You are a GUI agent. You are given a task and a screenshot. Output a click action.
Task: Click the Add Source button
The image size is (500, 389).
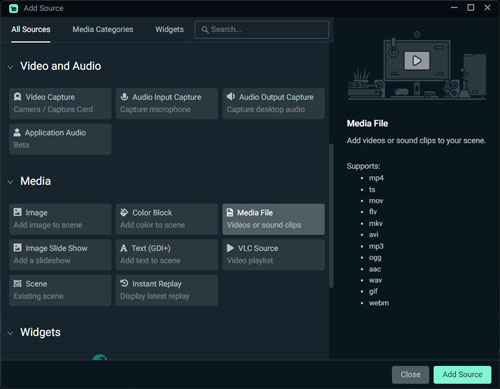[x=462, y=374]
